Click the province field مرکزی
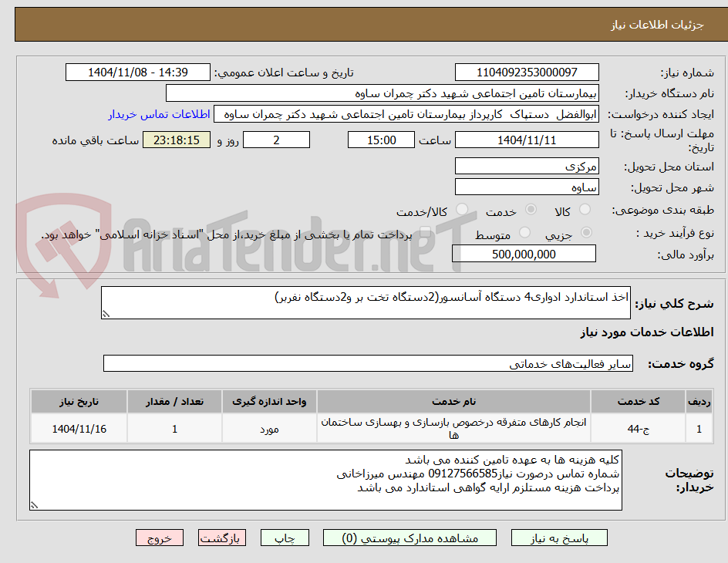This screenshot has width=728, height=563. click(x=527, y=166)
